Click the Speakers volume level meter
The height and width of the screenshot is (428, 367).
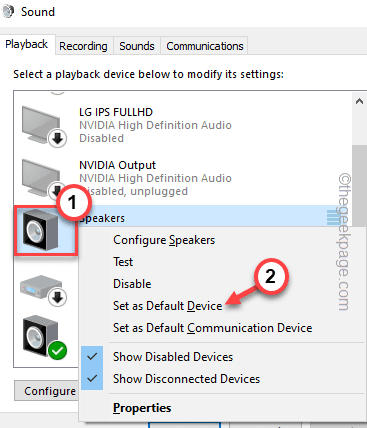coord(333,217)
